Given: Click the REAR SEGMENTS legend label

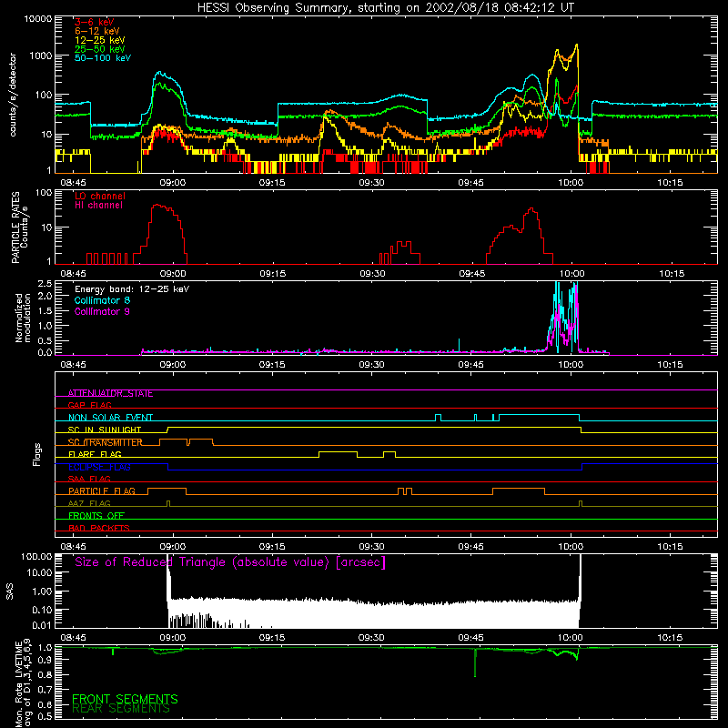Looking at the screenshot, I should click(x=121, y=708).
